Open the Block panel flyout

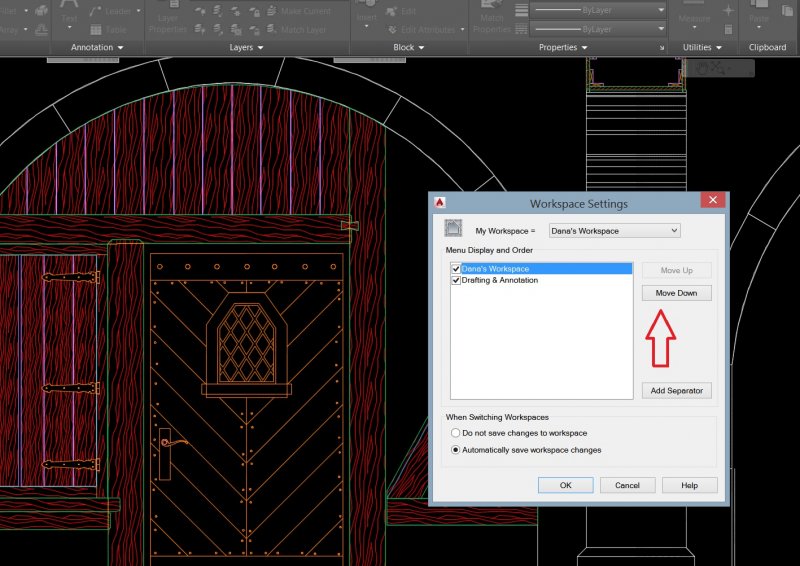[x=409, y=47]
